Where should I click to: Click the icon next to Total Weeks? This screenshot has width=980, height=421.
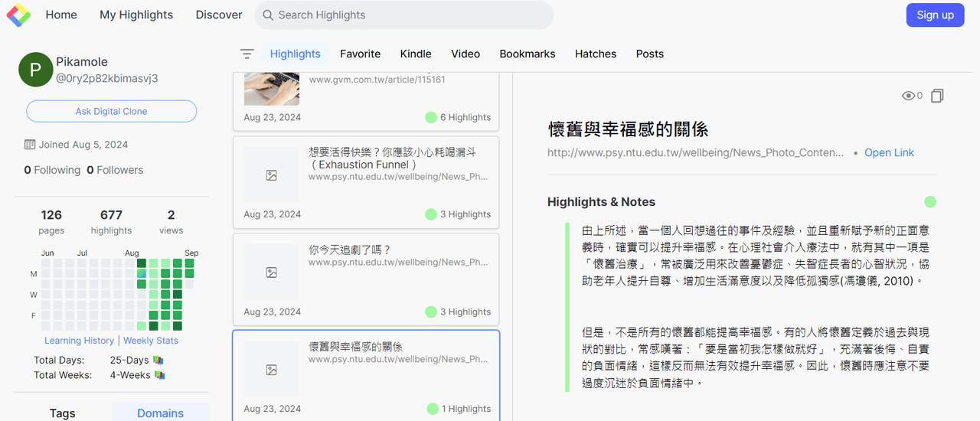coord(160,375)
